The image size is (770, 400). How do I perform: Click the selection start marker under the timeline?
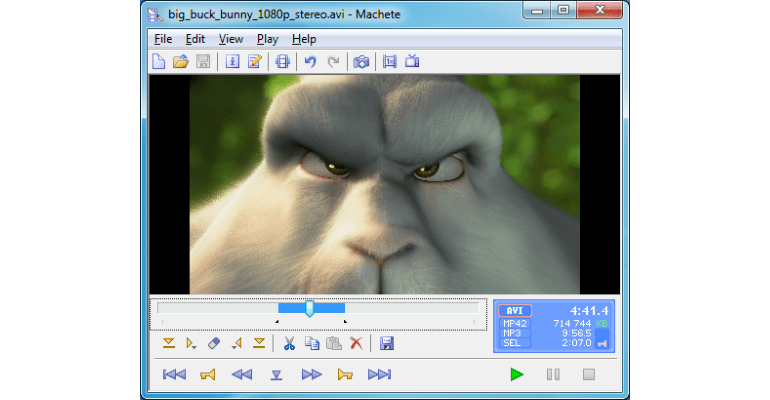277,321
